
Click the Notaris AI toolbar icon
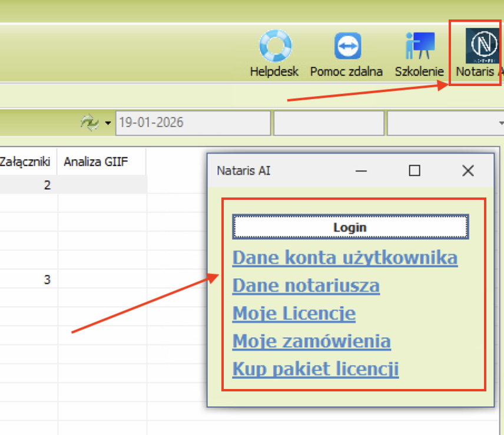[x=480, y=47]
